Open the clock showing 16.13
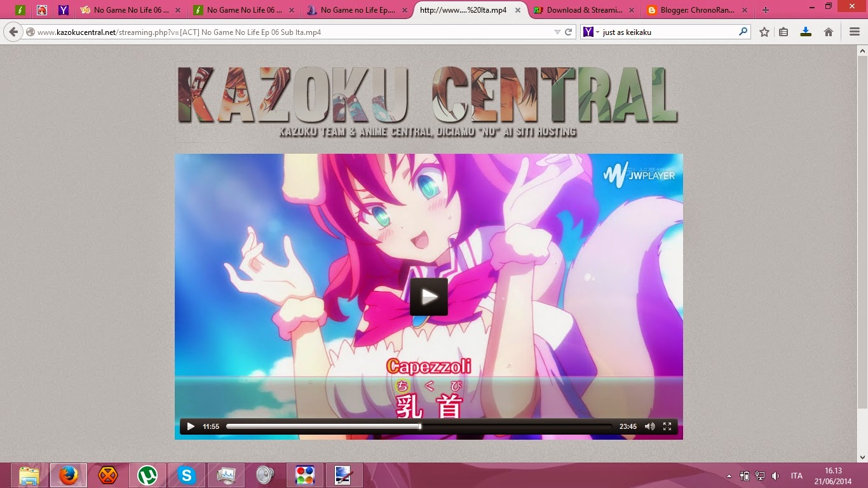This screenshot has height=488, width=868. click(x=833, y=476)
